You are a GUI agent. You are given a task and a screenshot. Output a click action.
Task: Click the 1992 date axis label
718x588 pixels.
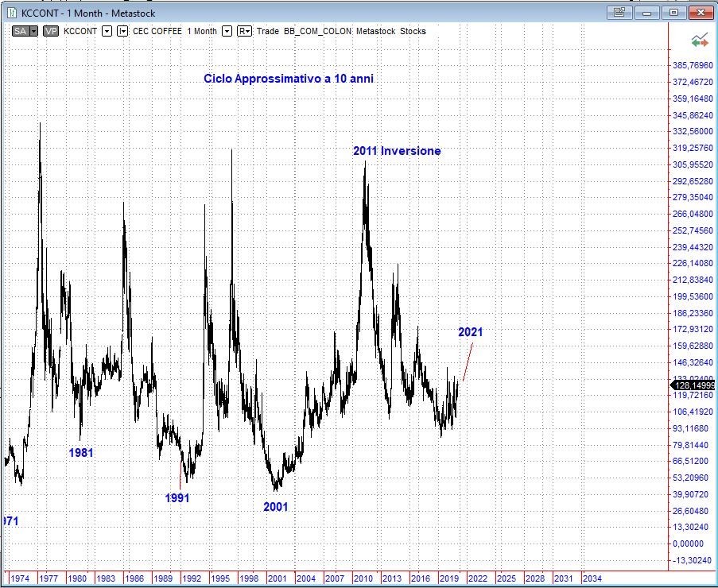pyautogui.click(x=192, y=578)
